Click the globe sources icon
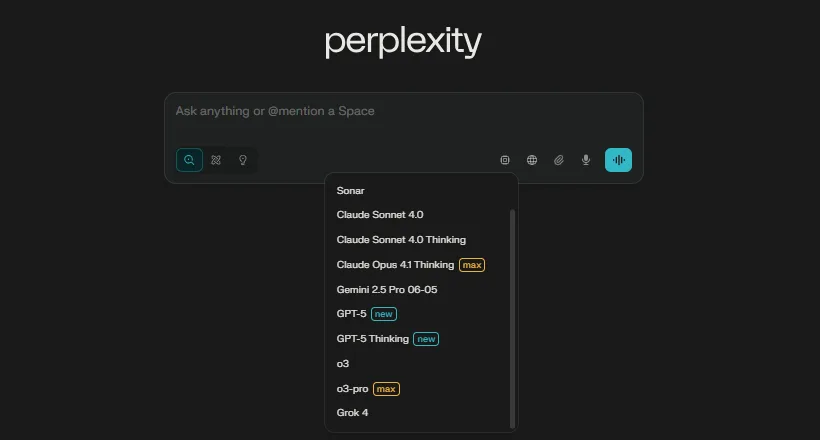 click(532, 160)
